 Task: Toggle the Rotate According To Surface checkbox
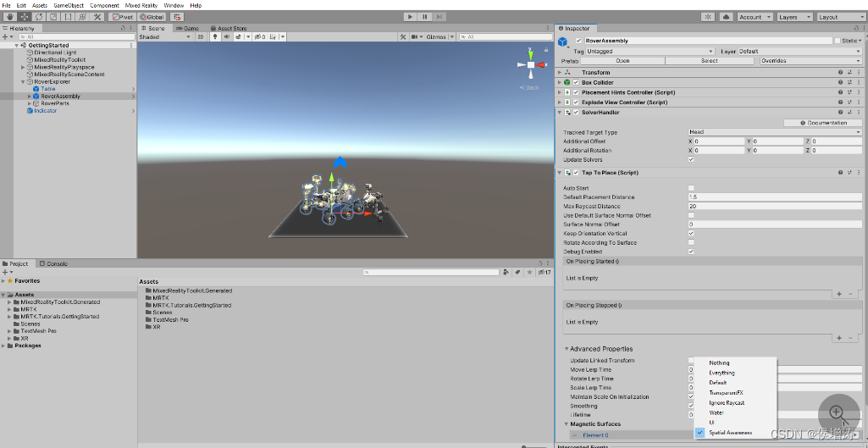click(x=691, y=242)
